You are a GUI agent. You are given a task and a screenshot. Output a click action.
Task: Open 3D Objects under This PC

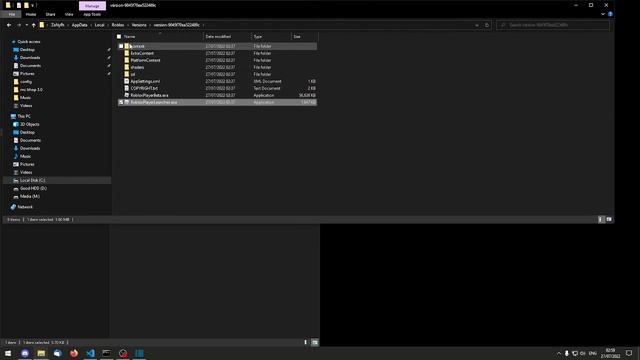click(x=29, y=124)
